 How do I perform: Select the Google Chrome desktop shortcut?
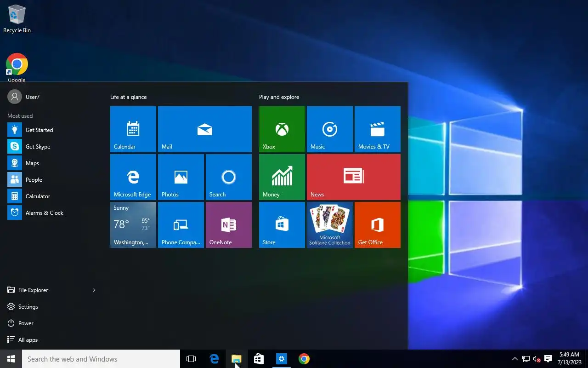coord(17,68)
